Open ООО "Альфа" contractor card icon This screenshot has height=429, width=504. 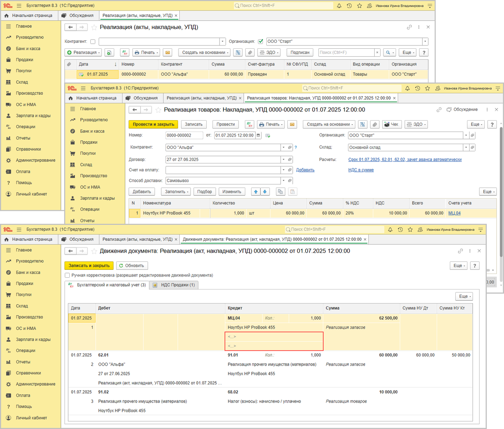pos(290,147)
